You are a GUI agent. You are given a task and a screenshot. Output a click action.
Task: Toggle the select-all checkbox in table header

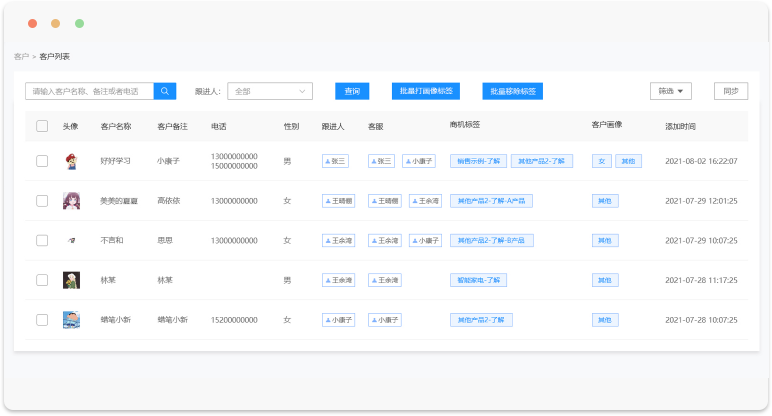42,126
